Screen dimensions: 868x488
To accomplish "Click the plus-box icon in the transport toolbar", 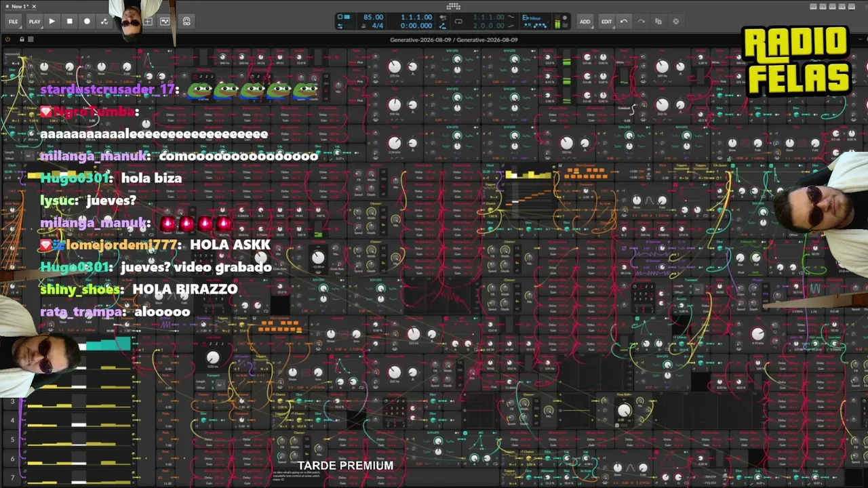I will pyautogui.click(x=148, y=21).
